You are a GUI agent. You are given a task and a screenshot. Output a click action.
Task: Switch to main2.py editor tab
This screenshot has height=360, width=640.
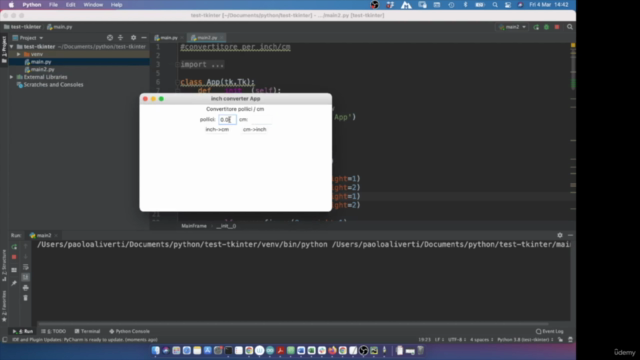point(207,38)
